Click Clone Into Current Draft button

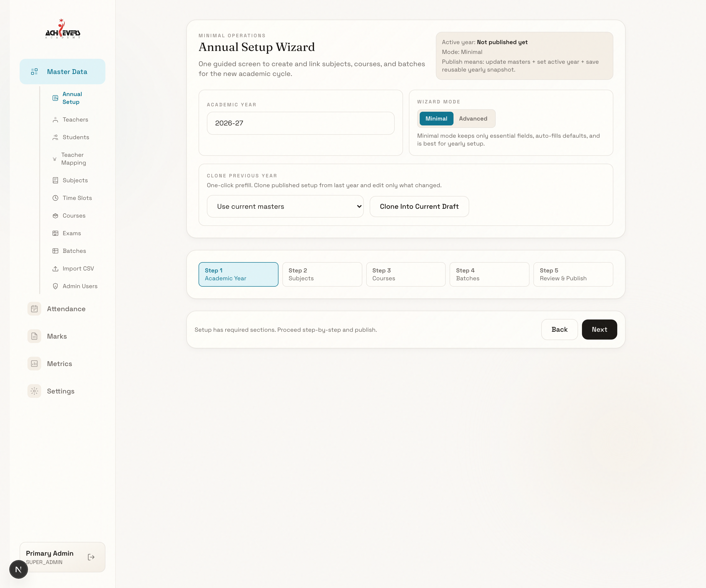point(419,206)
